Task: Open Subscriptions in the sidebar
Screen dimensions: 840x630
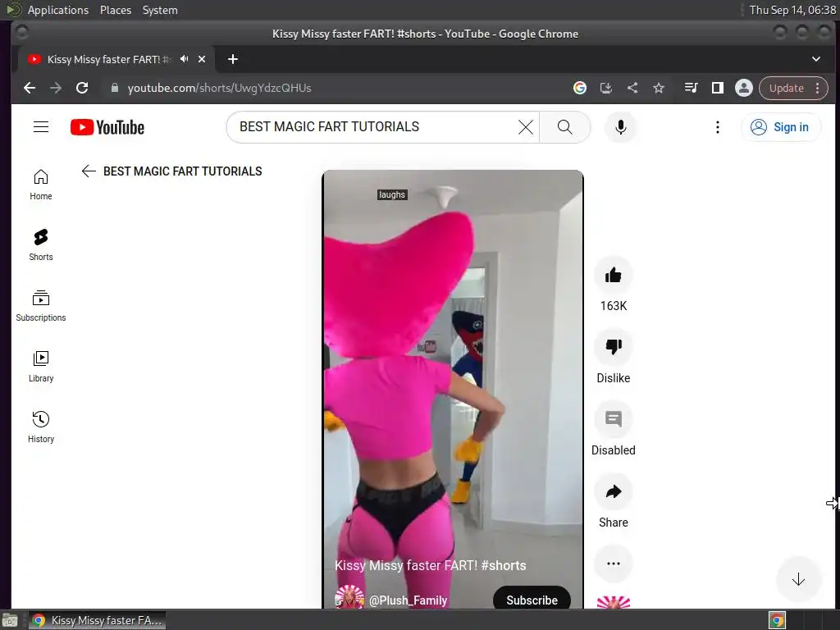Action: click(41, 306)
